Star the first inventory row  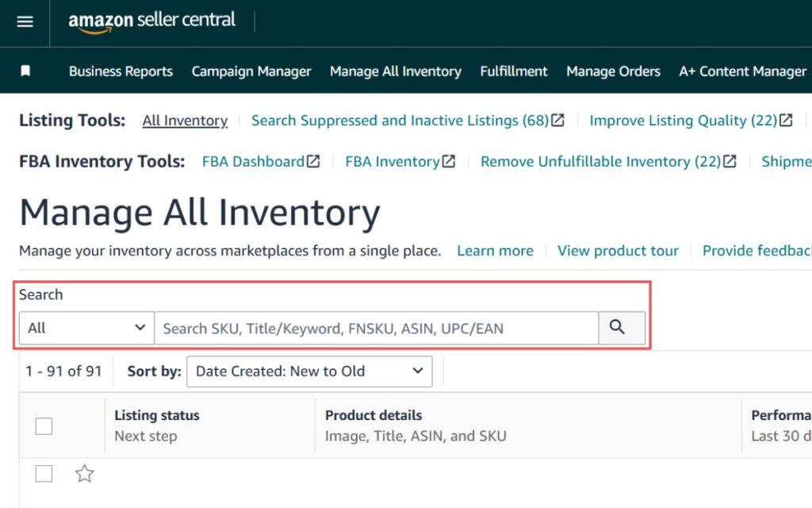[84, 474]
